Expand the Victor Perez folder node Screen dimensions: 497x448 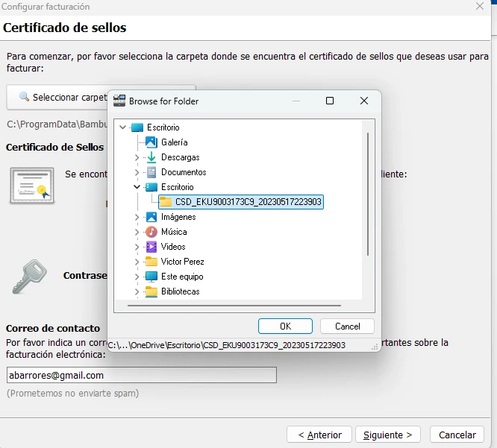point(137,262)
